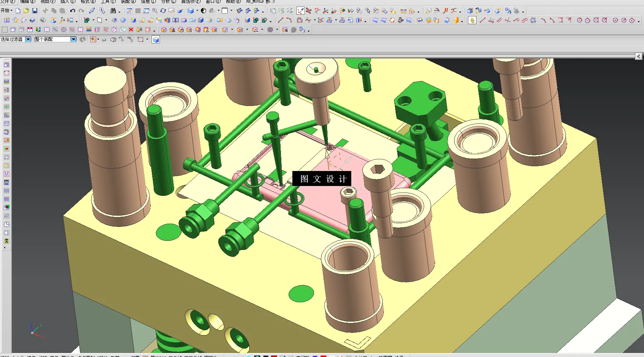Open the search (binoculars) tool
The height and width of the screenshot is (357, 644).
113,11
